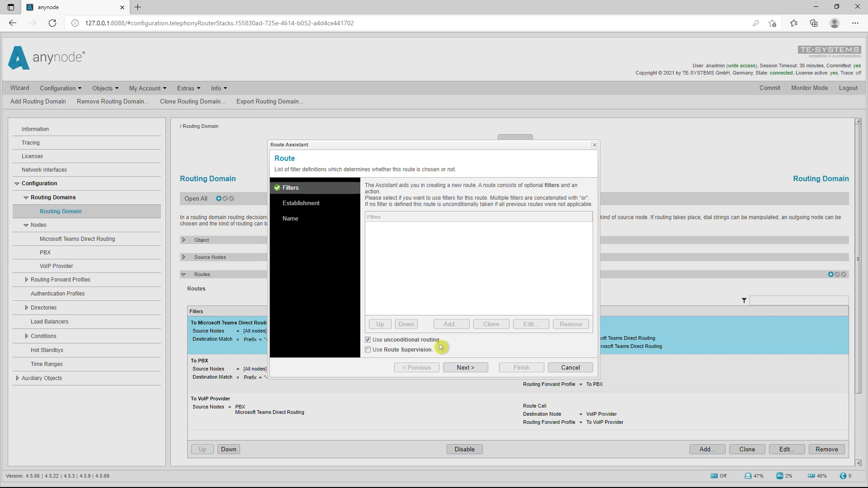Click the anynode logo

pos(47,57)
